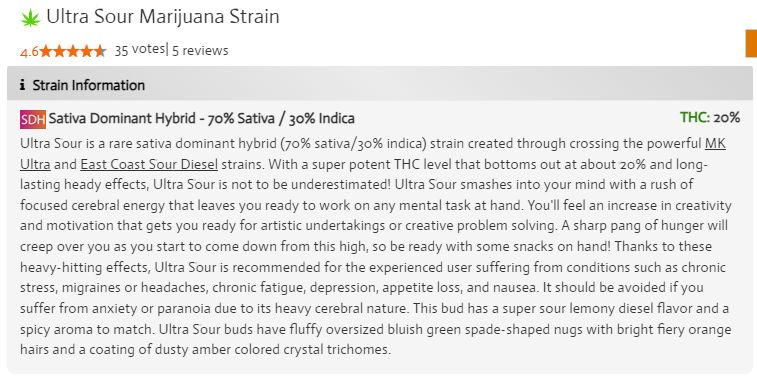Click the strain description paragraph
Image resolution: width=757 pixels, height=381 pixels.
(376, 247)
